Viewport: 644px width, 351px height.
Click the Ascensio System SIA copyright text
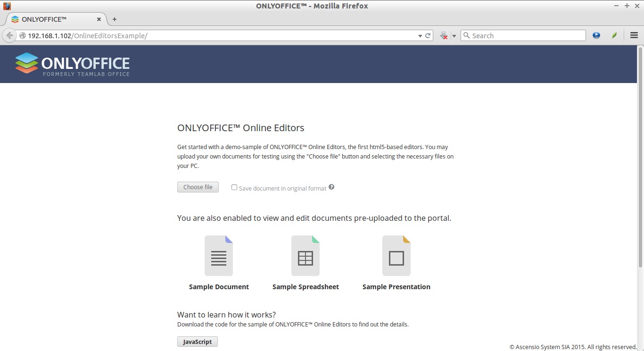pos(573,347)
